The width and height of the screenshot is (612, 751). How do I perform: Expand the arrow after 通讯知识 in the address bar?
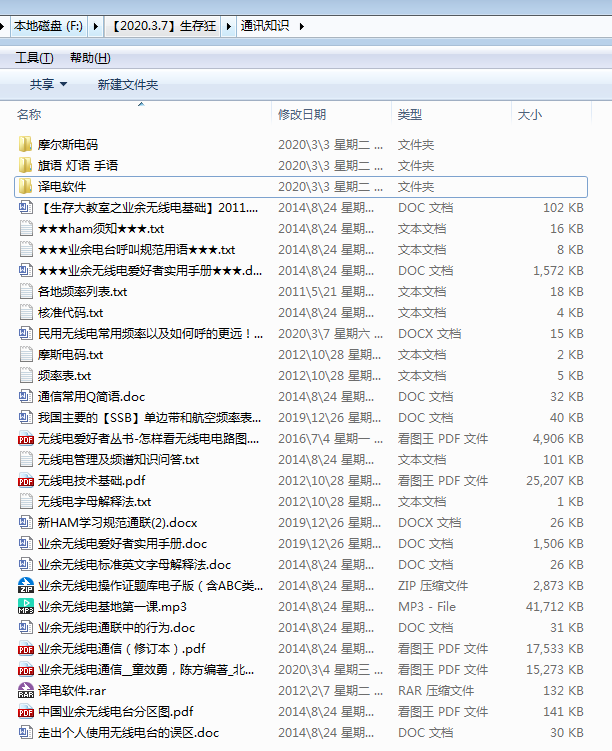[302, 26]
